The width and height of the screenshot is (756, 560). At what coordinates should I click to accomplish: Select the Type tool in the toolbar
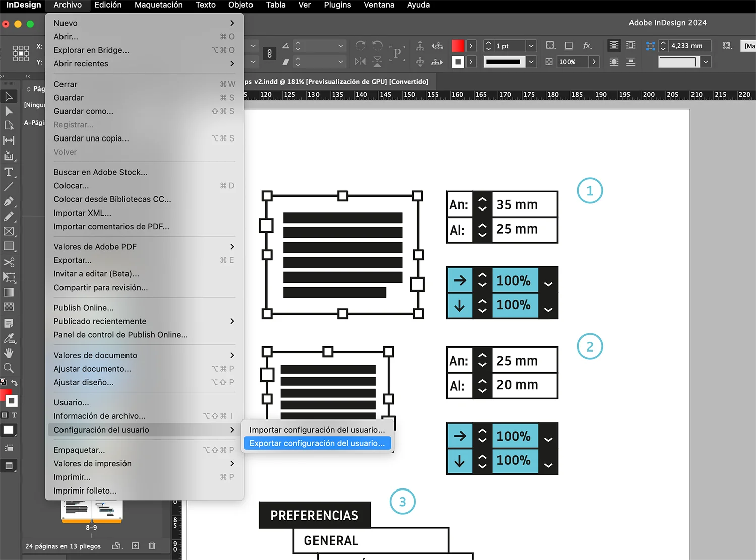point(9,172)
